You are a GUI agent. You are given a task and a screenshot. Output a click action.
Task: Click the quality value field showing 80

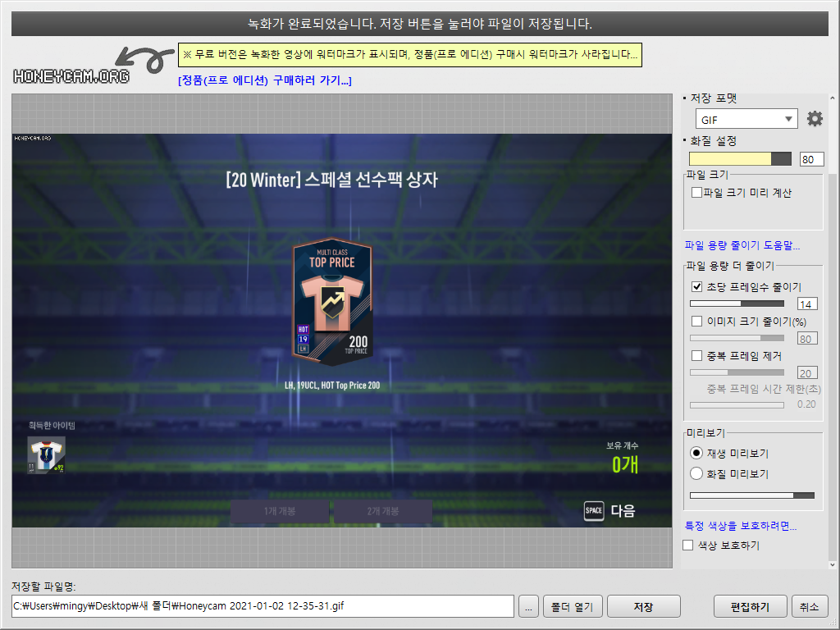click(811, 159)
